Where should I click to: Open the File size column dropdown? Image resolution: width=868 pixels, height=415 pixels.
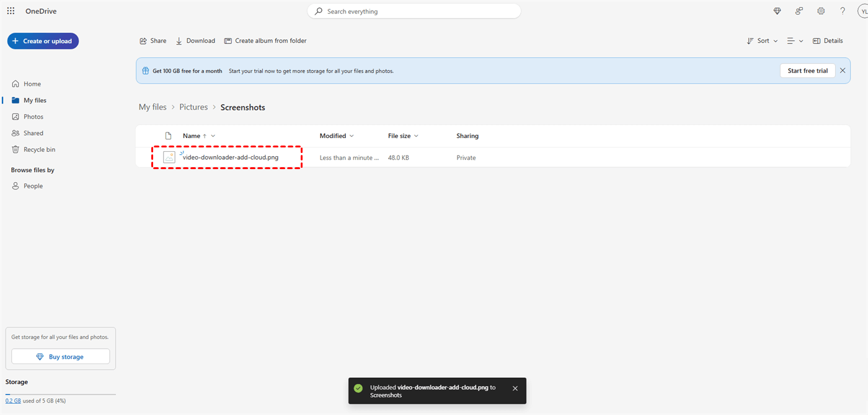(404, 136)
